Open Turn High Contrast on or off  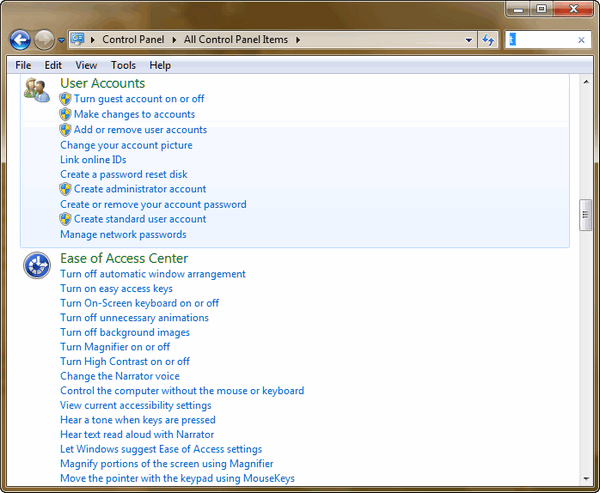(125, 361)
